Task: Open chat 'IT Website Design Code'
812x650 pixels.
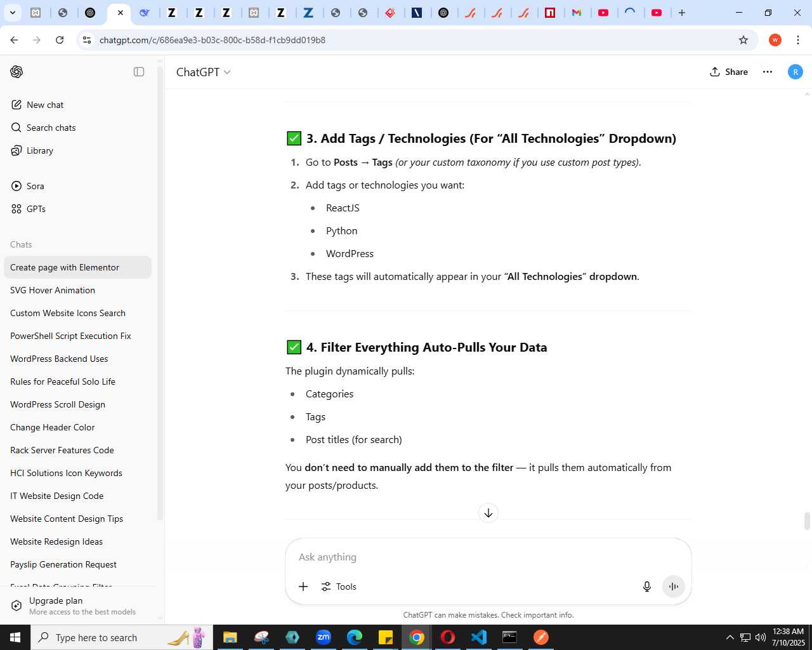Action: (77, 496)
